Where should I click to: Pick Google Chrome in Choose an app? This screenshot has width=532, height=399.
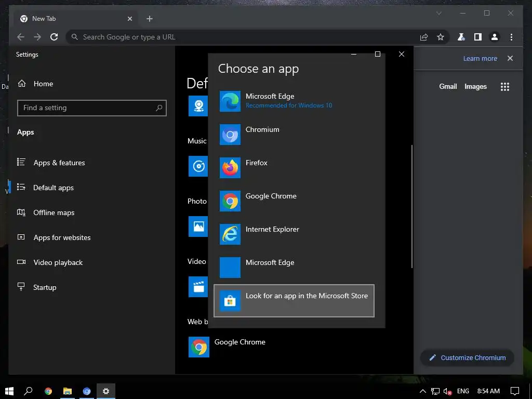tap(294, 201)
